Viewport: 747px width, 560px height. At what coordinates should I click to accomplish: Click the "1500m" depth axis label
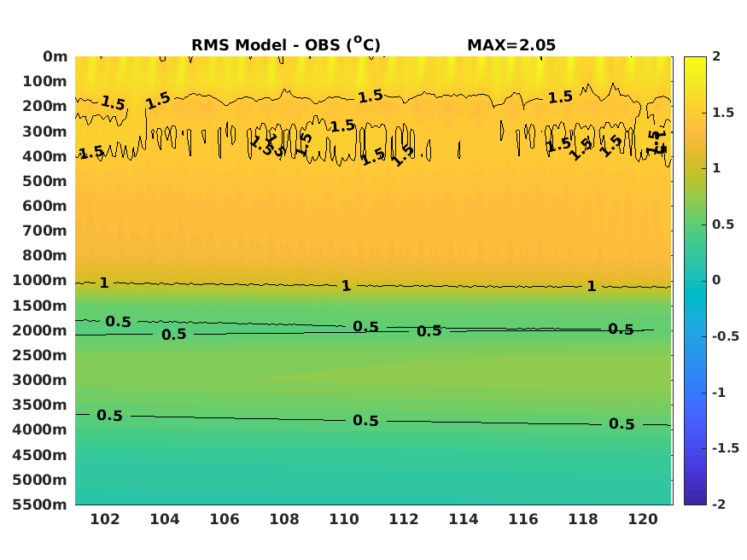tap(40, 306)
